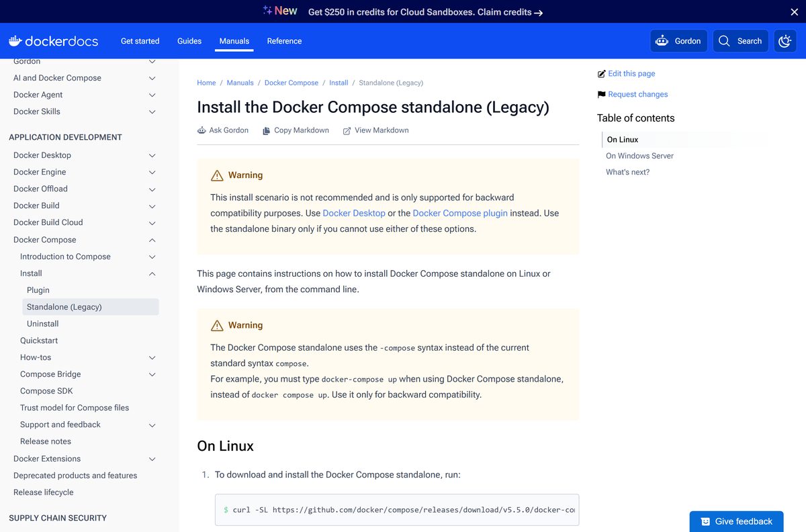Click the curl command code block
The height and width of the screenshot is (532, 806).
(x=397, y=511)
